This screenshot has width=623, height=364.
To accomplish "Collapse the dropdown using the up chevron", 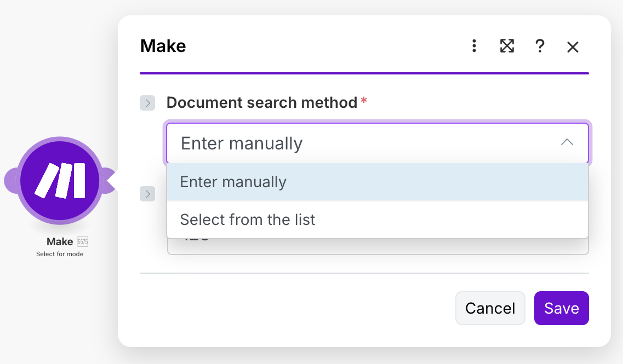I will click(x=567, y=142).
